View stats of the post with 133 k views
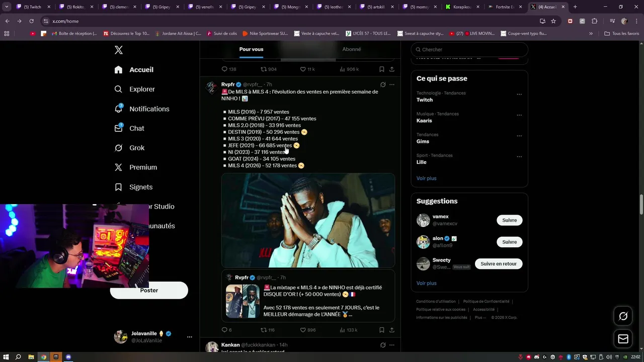The image size is (644, 362). pyautogui.click(x=349, y=330)
